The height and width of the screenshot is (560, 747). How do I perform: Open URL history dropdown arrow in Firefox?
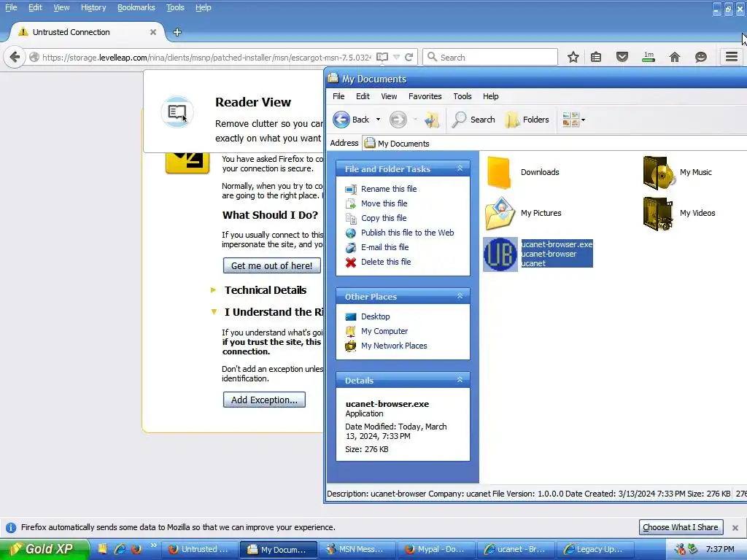(x=396, y=57)
